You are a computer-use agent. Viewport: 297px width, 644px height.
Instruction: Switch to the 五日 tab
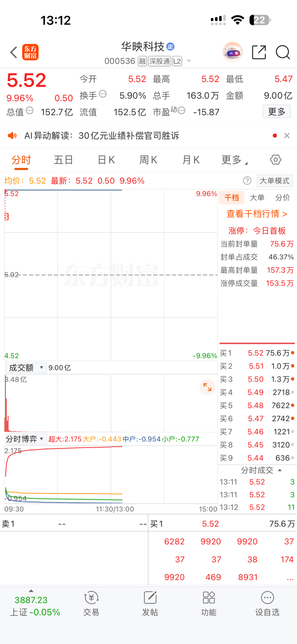63,160
